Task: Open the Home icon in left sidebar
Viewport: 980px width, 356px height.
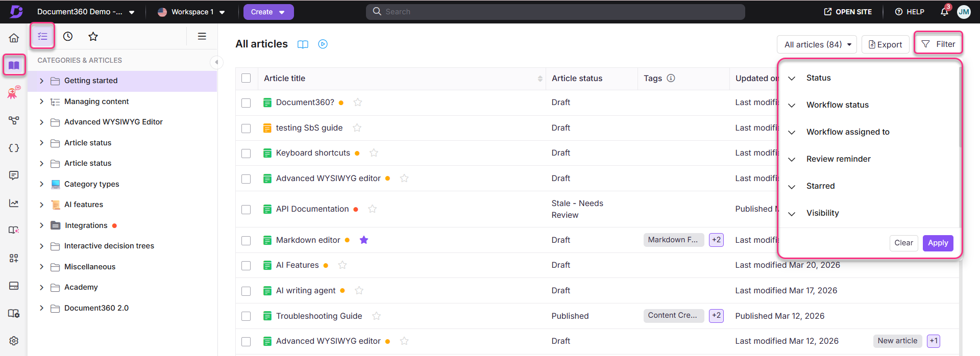Action: pyautogui.click(x=14, y=38)
